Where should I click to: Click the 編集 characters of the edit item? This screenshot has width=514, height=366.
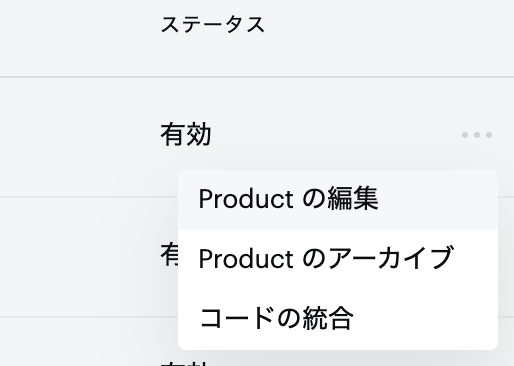click(x=353, y=198)
